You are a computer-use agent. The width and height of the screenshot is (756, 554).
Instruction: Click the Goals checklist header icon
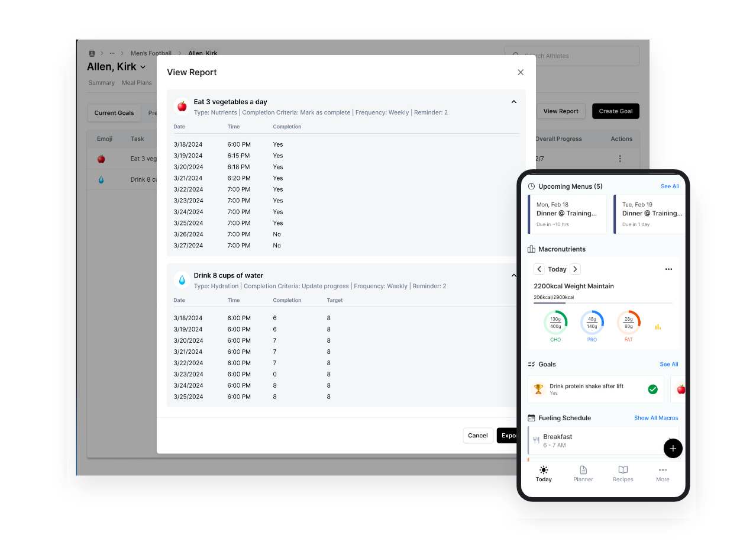coord(531,365)
